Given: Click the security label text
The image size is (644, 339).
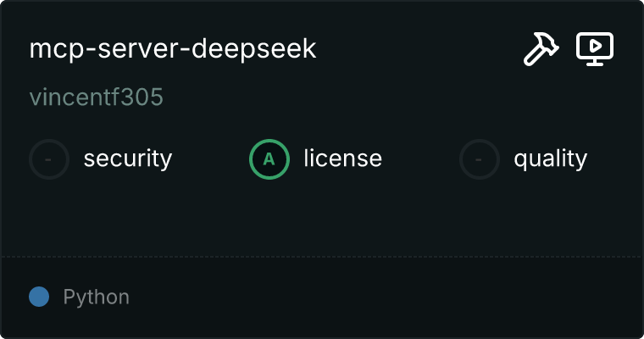Looking at the screenshot, I should click(128, 159).
